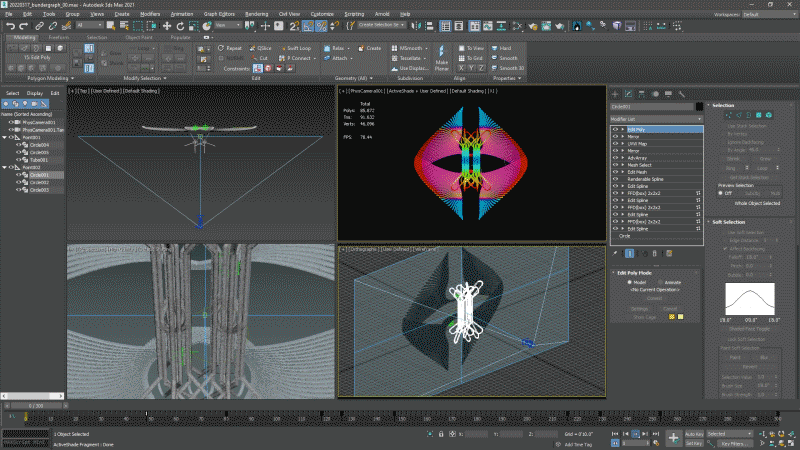Open the Animation menu
The image size is (800, 450).
point(182,14)
